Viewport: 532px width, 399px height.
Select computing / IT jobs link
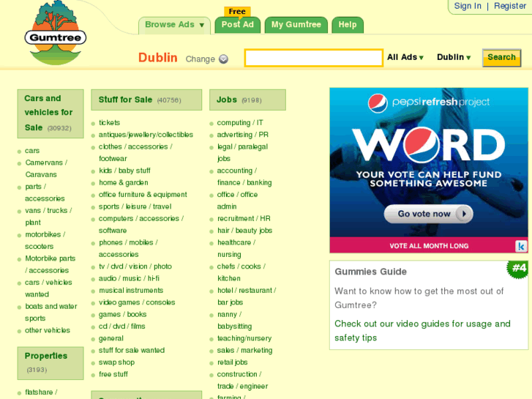[x=240, y=122]
